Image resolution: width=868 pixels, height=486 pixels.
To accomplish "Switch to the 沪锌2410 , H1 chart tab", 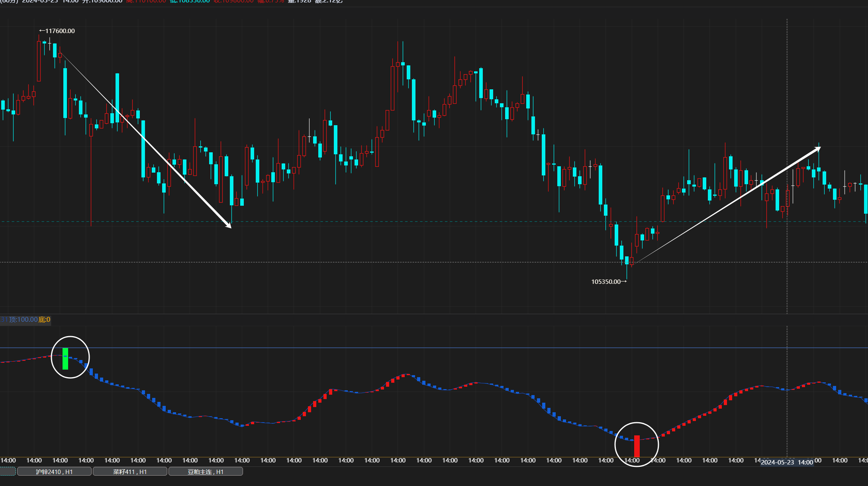I will pyautogui.click(x=54, y=472).
